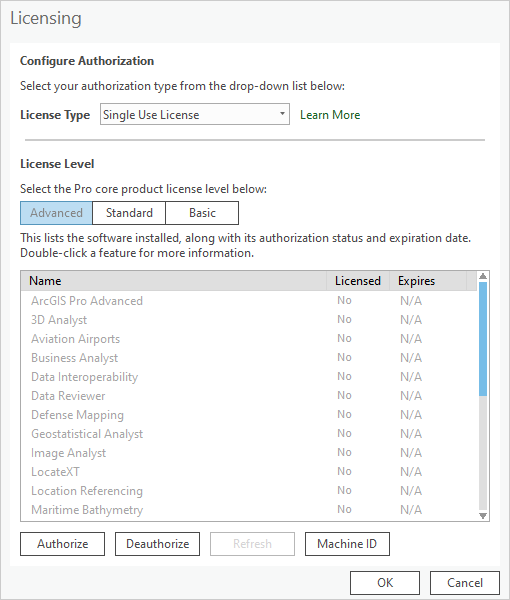Click the scroll down arrow in list
Image resolution: width=510 pixels, height=600 pixels.
(483, 516)
